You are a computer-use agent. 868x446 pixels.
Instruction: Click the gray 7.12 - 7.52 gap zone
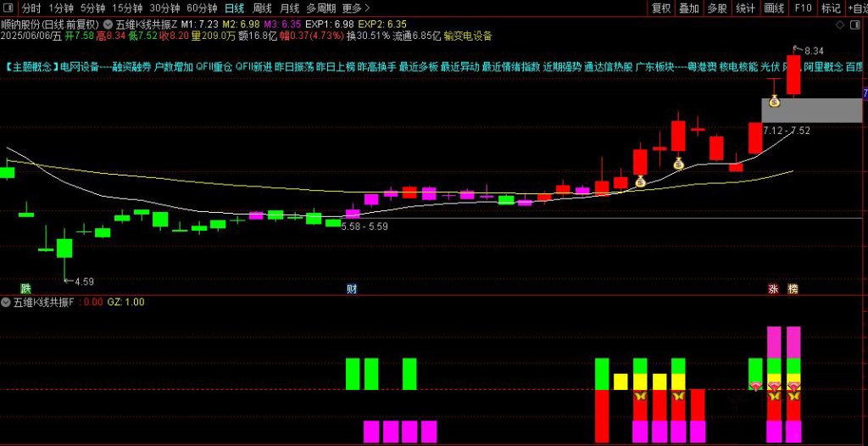(811, 110)
